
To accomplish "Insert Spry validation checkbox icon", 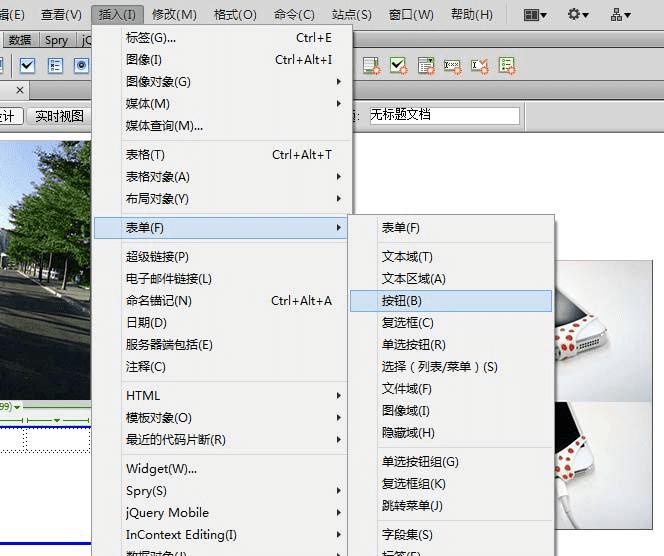I will pos(398,66).
